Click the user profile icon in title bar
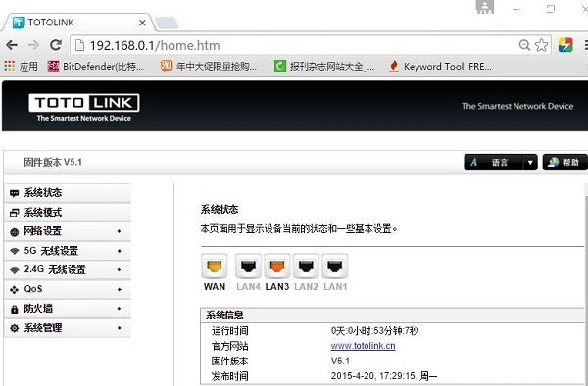 tap(485, 7)
